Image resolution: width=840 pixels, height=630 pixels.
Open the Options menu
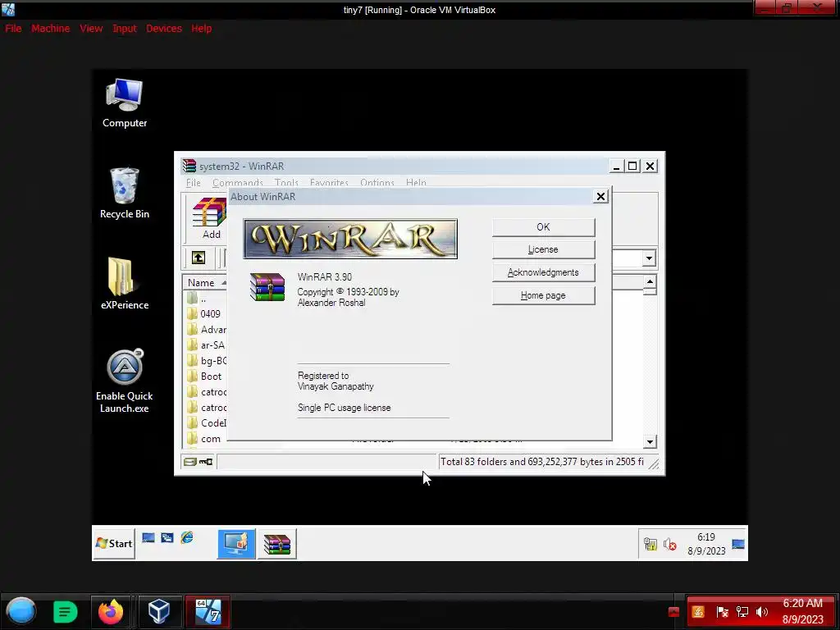coord(377,183)
